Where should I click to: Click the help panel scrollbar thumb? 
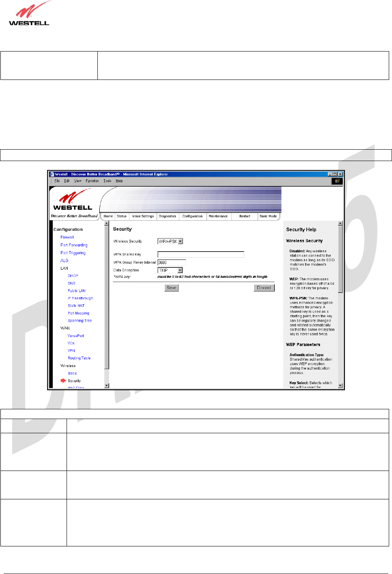pyautogui.click(x=340, y=259)
